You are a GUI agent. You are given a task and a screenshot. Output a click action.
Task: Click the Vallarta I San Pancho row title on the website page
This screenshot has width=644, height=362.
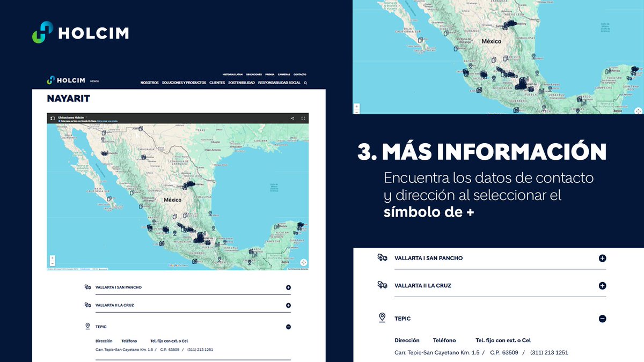118,287
